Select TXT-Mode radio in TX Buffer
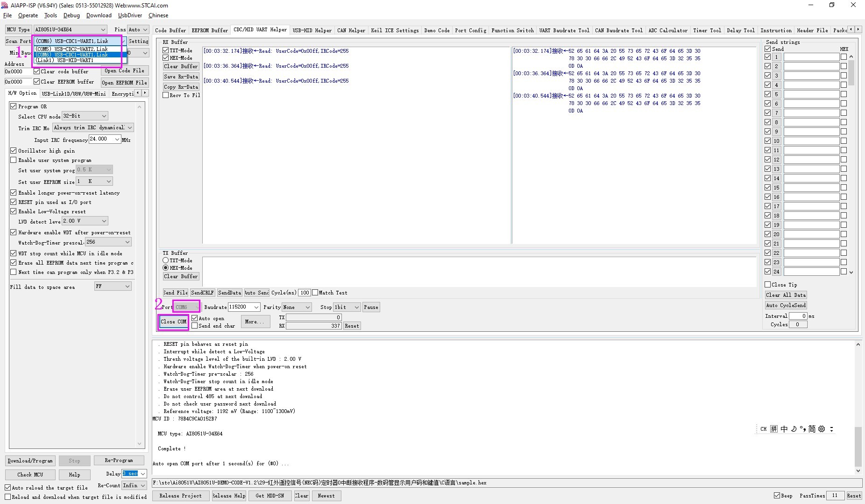 [166, 260]
